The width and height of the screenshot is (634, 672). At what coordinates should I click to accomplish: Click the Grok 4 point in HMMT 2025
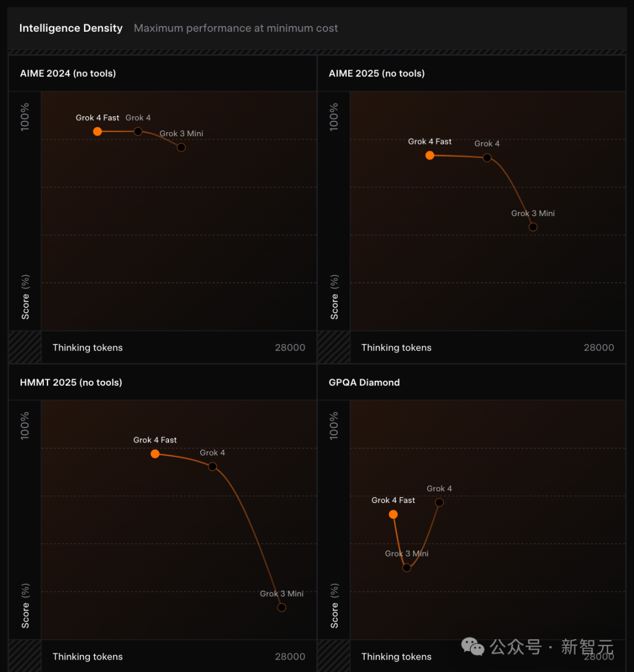click(213, 467)
